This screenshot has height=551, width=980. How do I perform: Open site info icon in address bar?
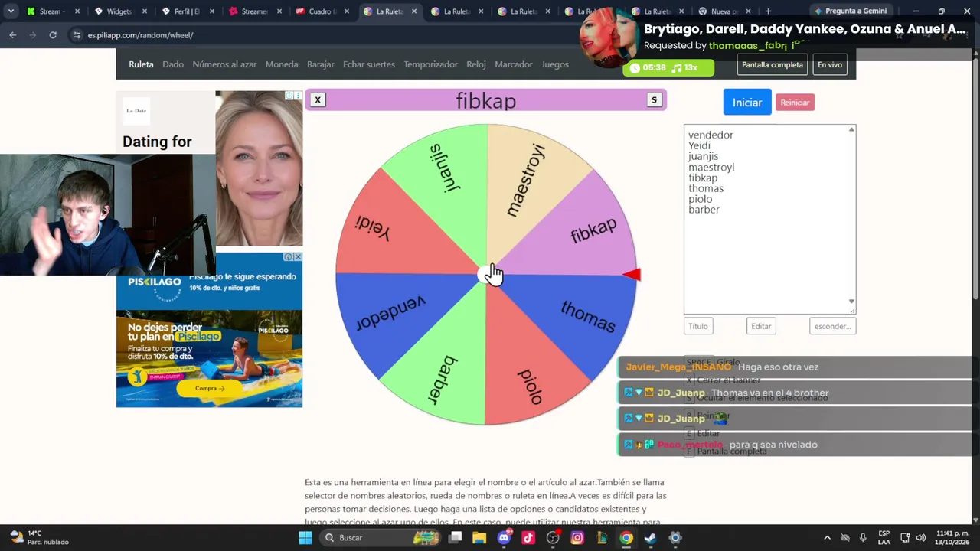click(x=77, y=35)
